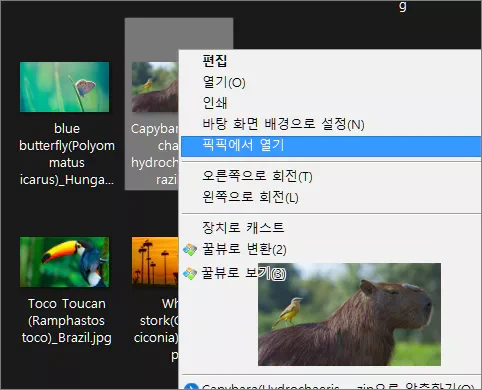The image size is (482, 390).
Task: Select the Capybara file thumbnail
Action: [x=155, y=87]
